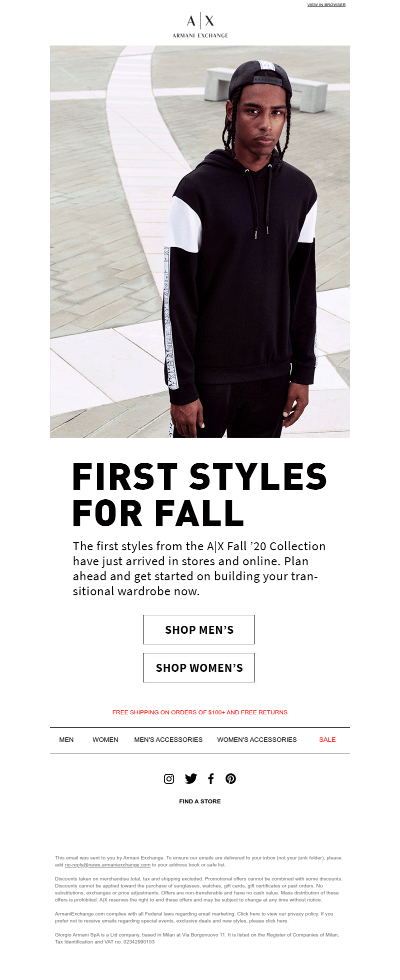Click the Shop Men's button

(x=199, y=629)
